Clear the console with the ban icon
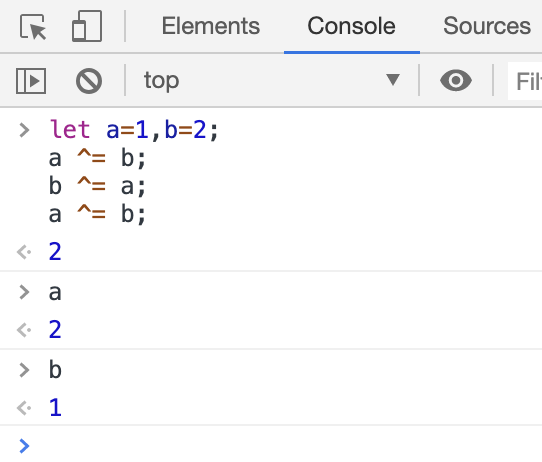 click(89, 81)
